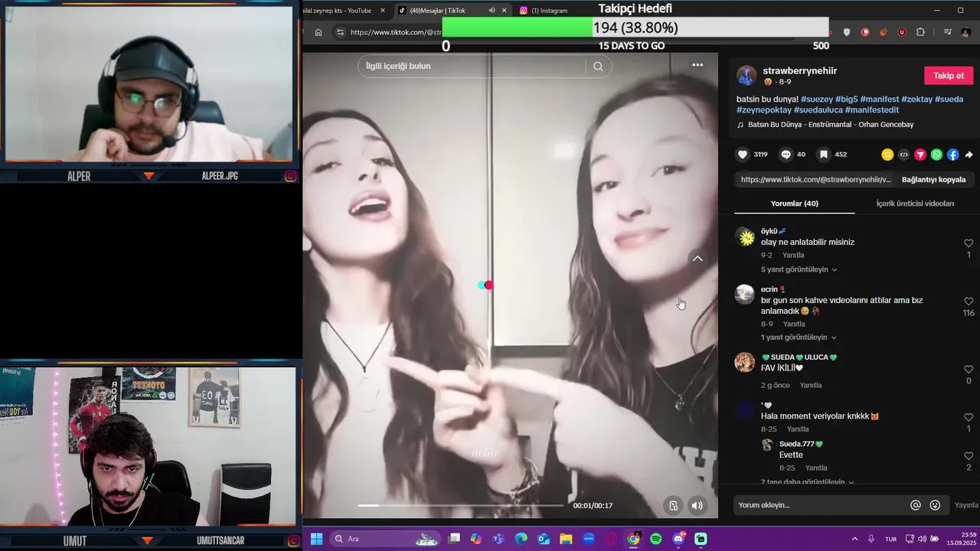
Task: Show hidden tray icons chevron
Action: 854,539
